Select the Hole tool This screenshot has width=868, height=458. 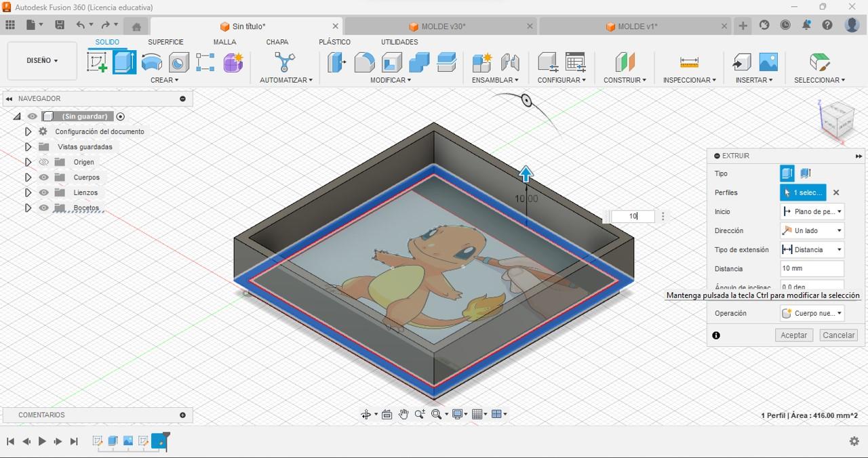(x=178, y=62)
